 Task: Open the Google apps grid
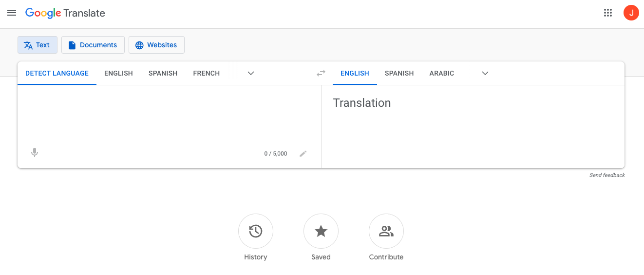click(x=608, y=13)
